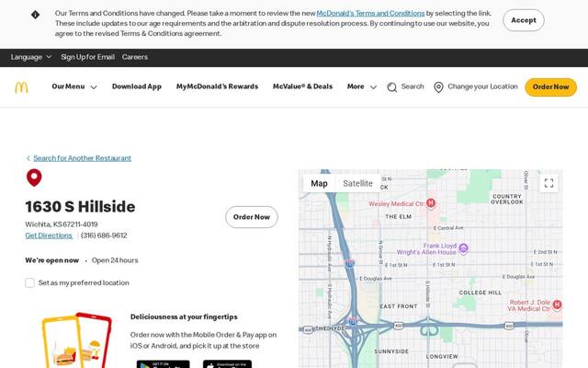Click the SUNNYSIDE label on map
This screenshot has height=368, width=588.
pos(391,351)
